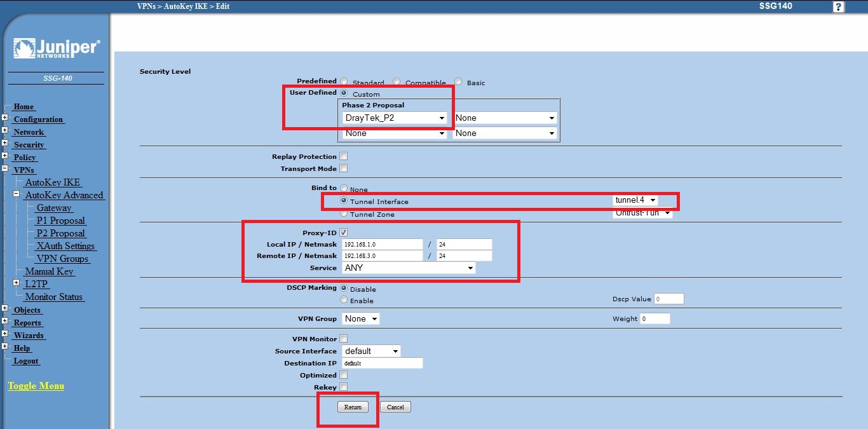Go to the Monitor Status page
This screenshot has height=429, width=868.
54,297
